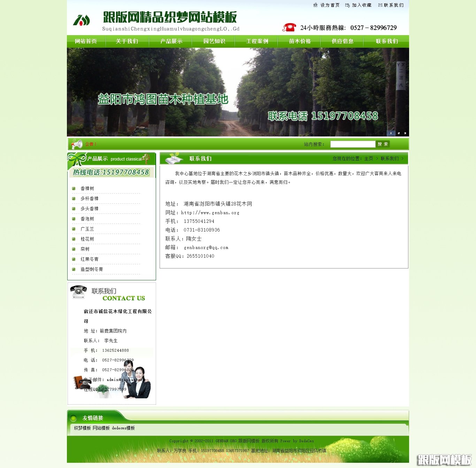The height and width of the screenshot is (468, 476).
Task: Click the red telephone icon next to service hotline
Action: pyautogui.click(x=290, y=26)
